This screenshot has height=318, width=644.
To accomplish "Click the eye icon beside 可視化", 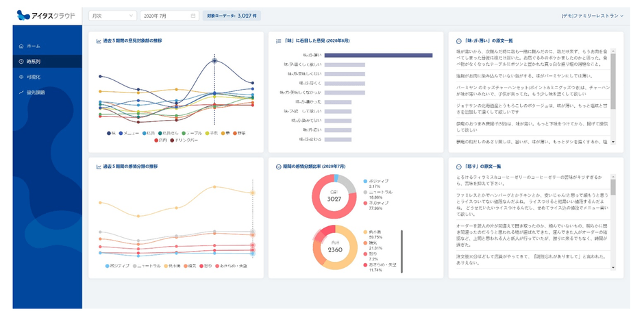I will click(x=21, y=77).
